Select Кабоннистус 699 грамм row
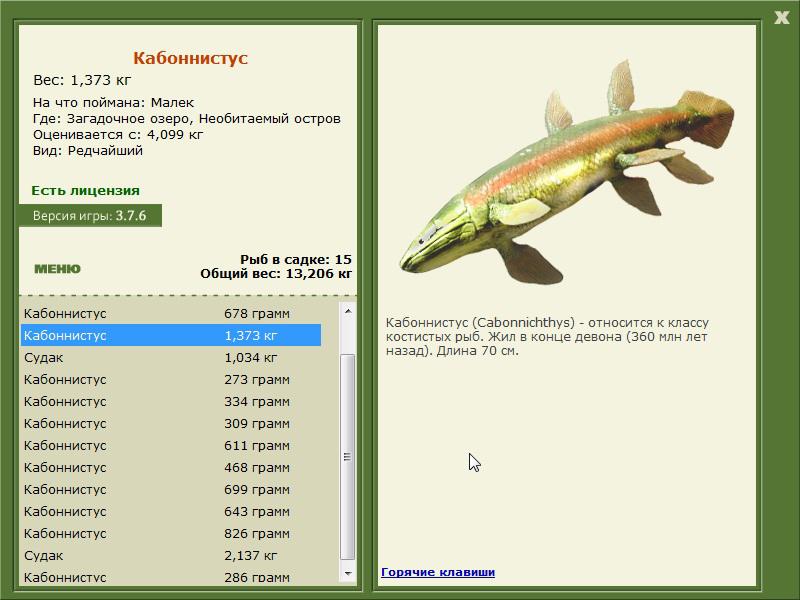This screenshot has height=600, width=800. (171, 489)
